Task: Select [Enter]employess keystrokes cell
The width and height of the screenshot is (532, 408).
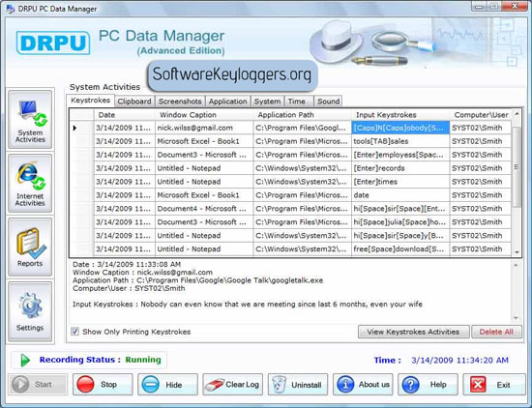Action: click(x=400, y=155)
